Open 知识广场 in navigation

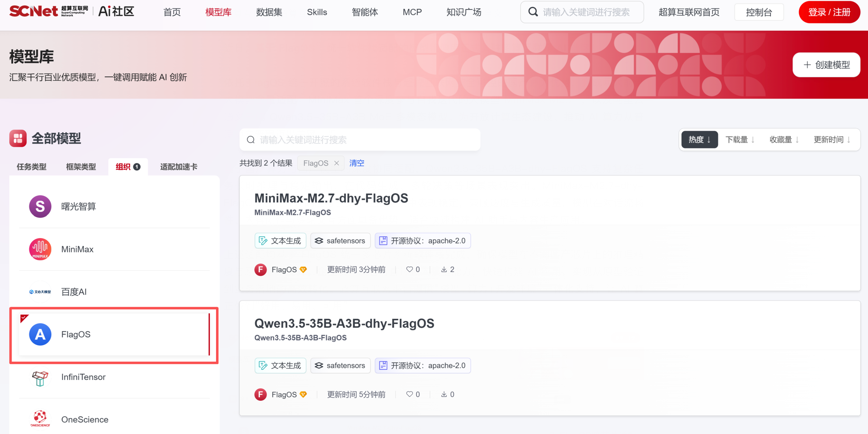pyautogui.click(x=464, y=12)
